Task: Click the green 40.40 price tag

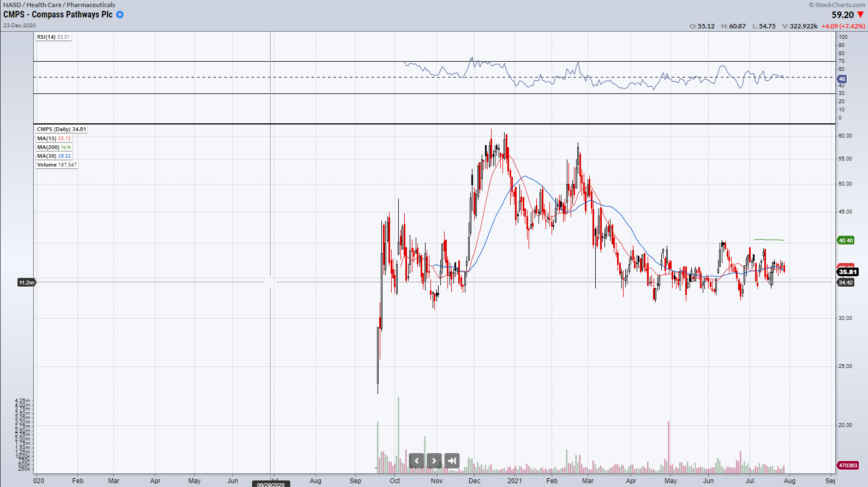Action: 845,240
